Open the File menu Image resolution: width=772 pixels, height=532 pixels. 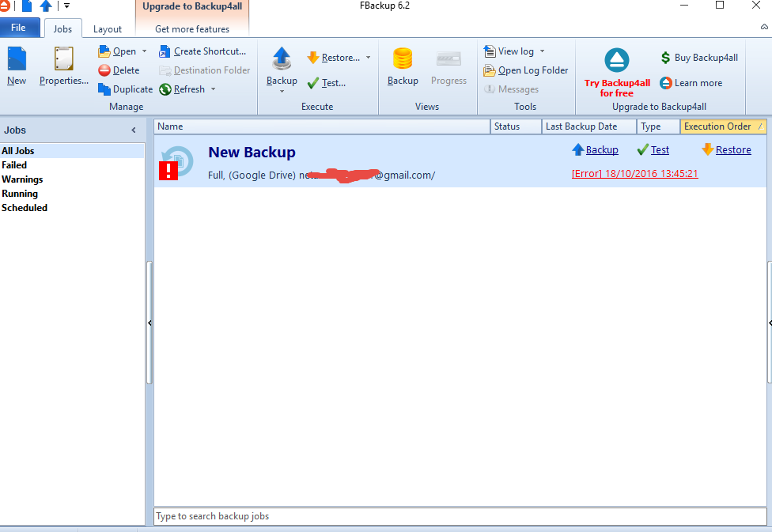click(19, 28)
